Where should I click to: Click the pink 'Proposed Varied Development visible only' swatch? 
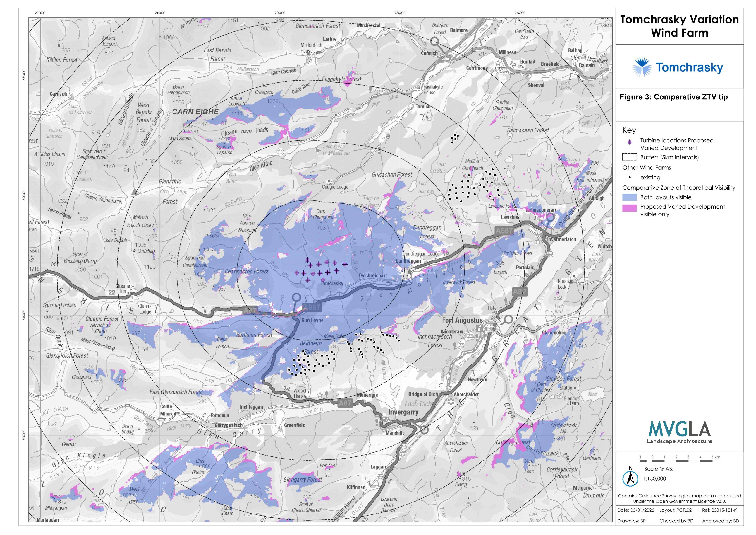click(630, 208)
